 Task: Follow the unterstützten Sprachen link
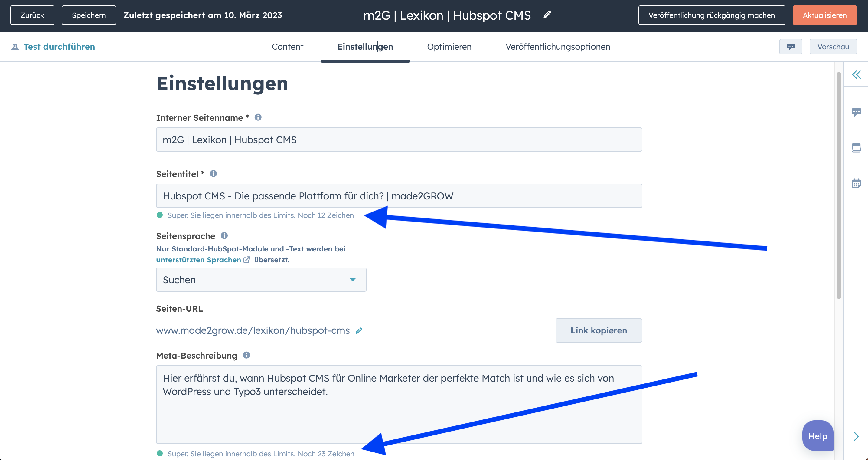(x=198, y=260)
